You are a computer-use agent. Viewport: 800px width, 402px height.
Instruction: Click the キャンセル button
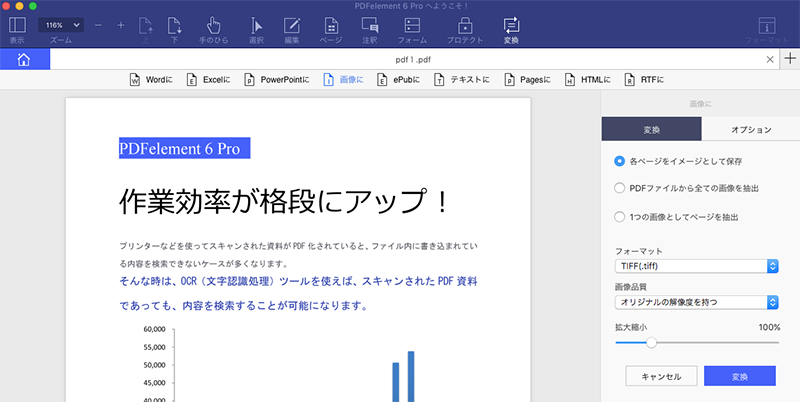(x=660, y=376)
